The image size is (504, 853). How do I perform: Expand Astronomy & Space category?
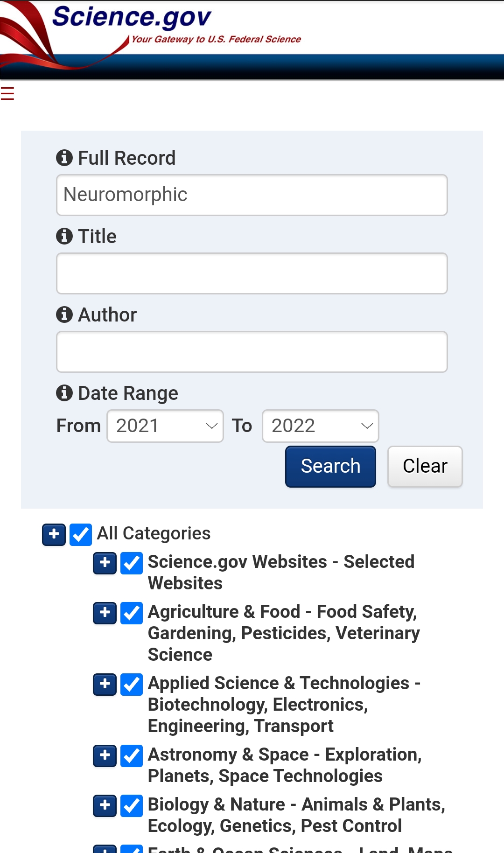tap(105, 755)
